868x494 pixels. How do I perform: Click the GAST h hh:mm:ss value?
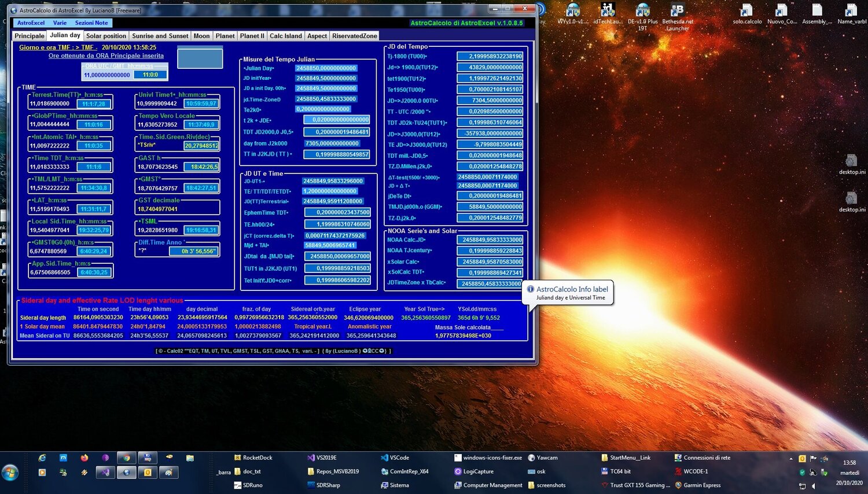(x=201, y=167)
